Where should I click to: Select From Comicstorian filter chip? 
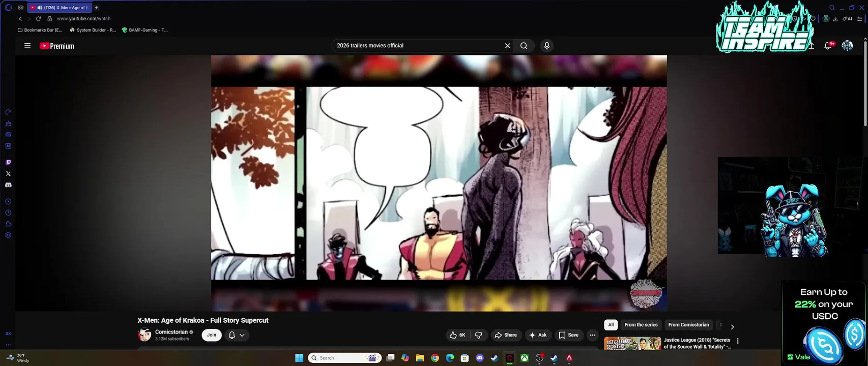click(x=688, y=325)
